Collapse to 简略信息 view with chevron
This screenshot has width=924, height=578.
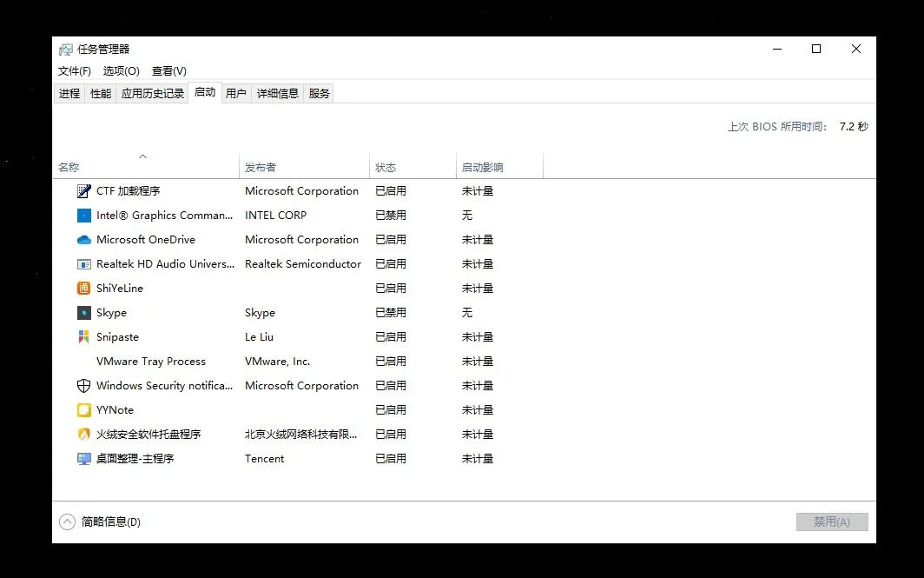click(67, 522)
